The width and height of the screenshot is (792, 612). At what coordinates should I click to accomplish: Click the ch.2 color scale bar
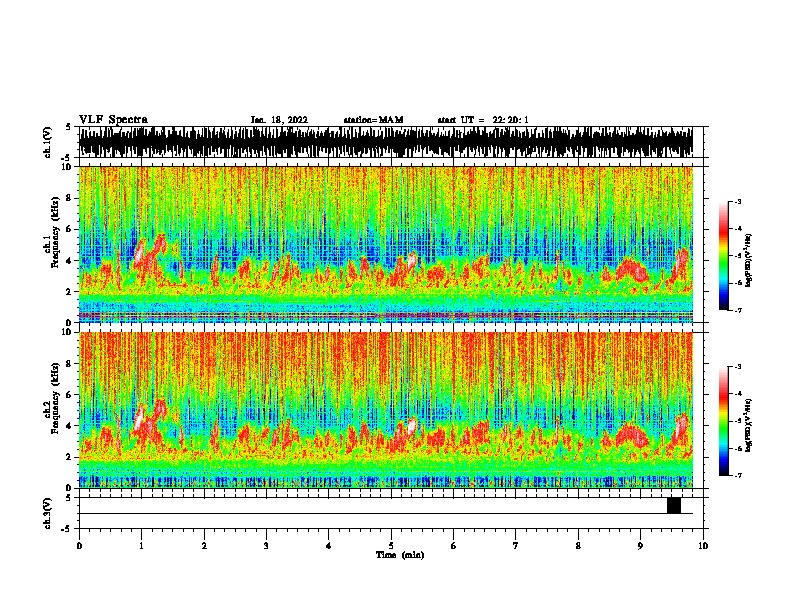click(x=723, y=421)
